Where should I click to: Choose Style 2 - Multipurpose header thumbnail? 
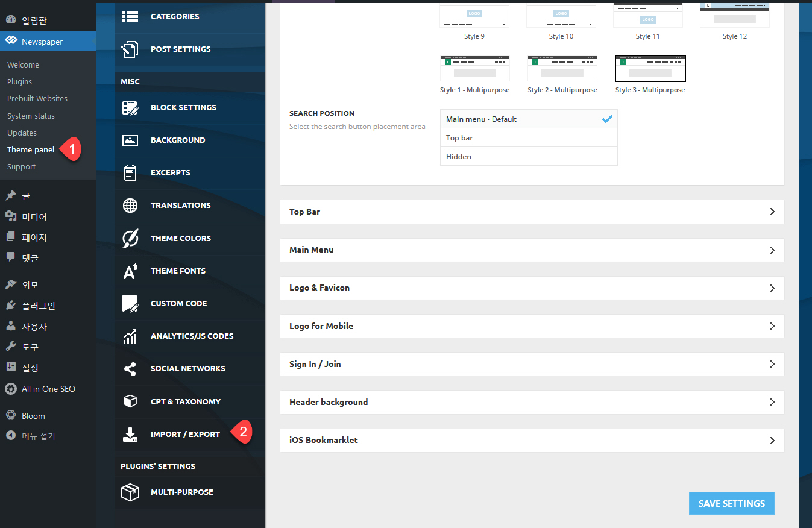(562, 69)
